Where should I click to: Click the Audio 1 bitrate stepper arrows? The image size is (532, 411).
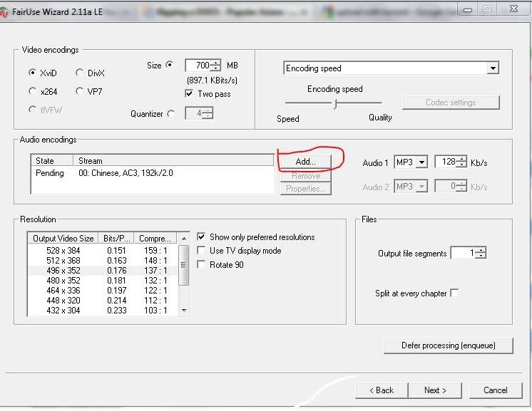[x=461, y=162]
